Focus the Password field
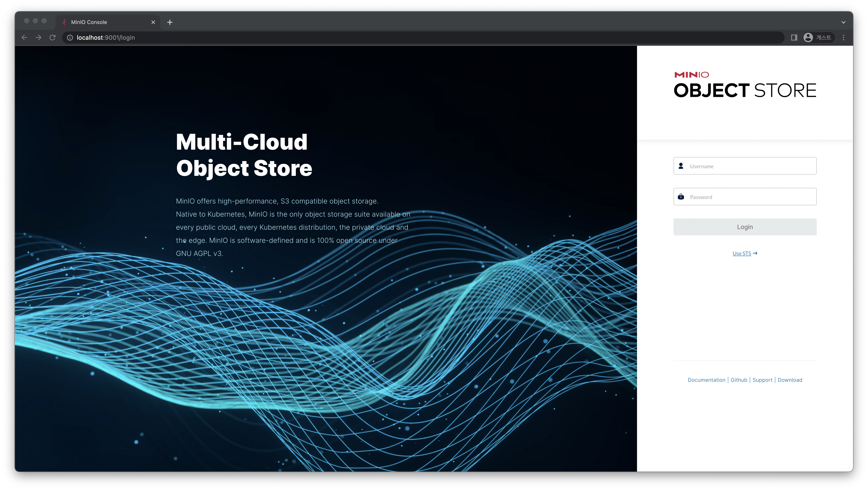The image size is (868, 490). pyautogui.click(x=745, y=197)
